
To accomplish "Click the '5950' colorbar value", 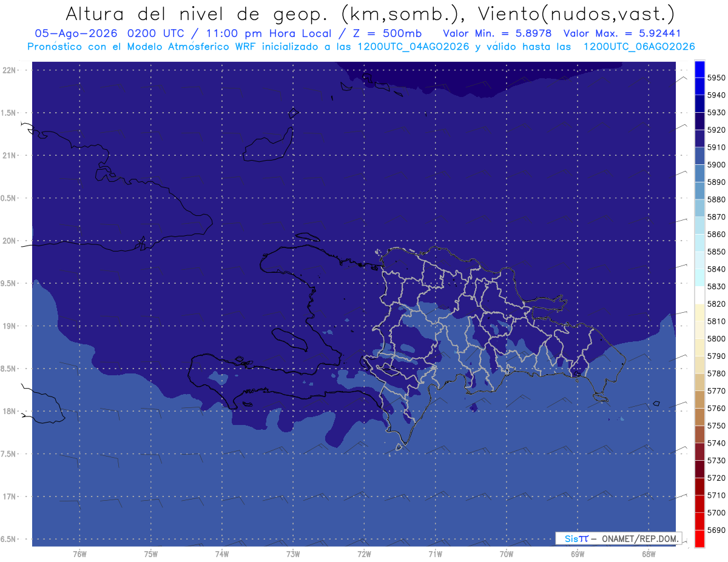I will [716, 78].
